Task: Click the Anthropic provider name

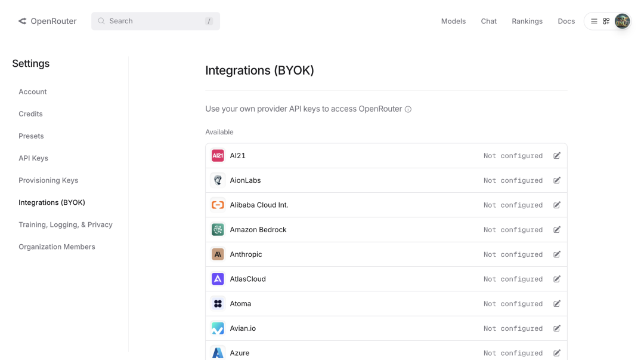Action: click(246, 254)
